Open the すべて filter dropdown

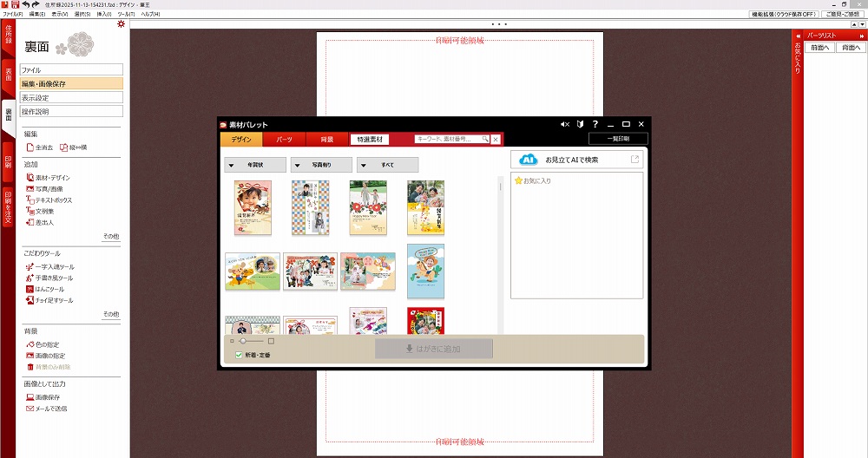tap(362, 165)
